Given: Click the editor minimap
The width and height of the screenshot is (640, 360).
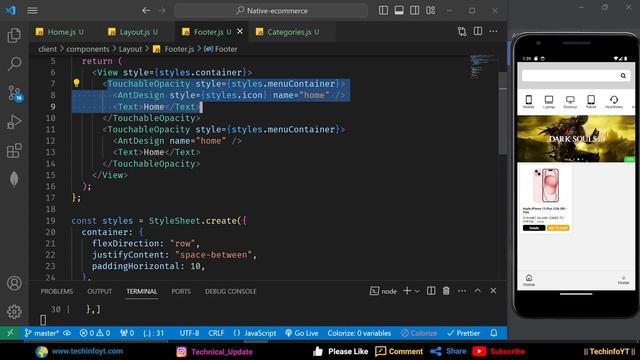Looking at the screenshot, I should pos(483,66).
